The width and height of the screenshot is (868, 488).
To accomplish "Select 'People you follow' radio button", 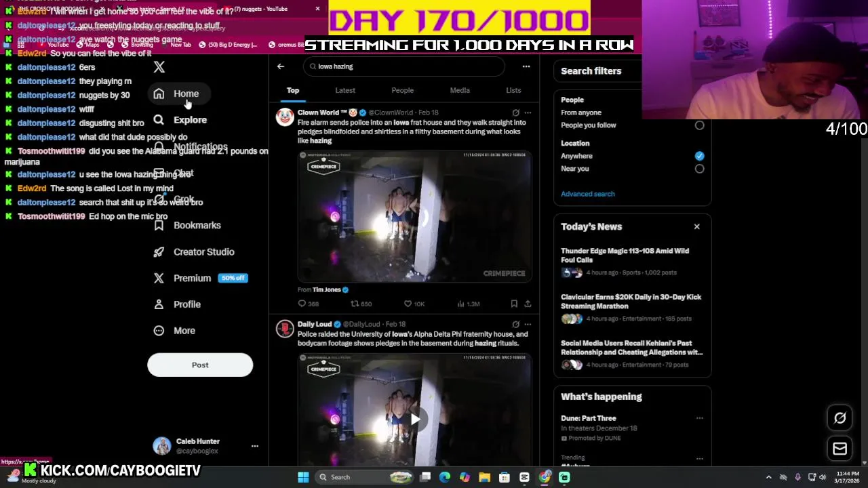I will [x=699, y=125].
